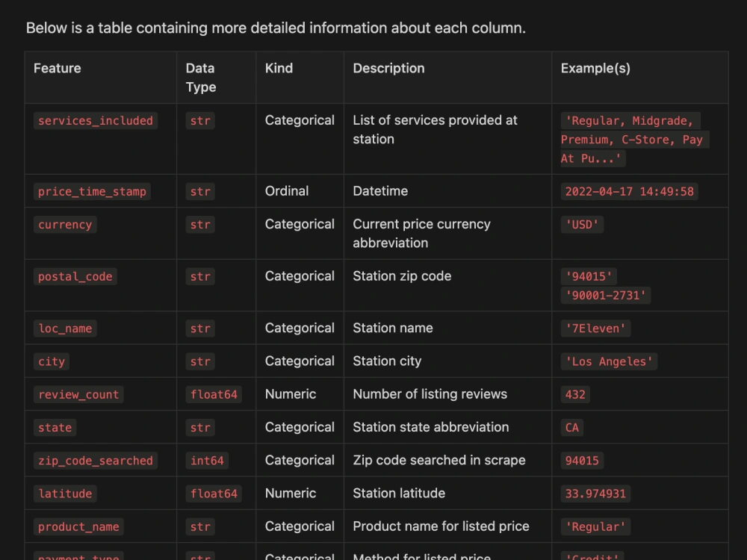Select the review_count feature code
Image resolution: width=747 pixels, height=560 pixels.
[78, 394]
